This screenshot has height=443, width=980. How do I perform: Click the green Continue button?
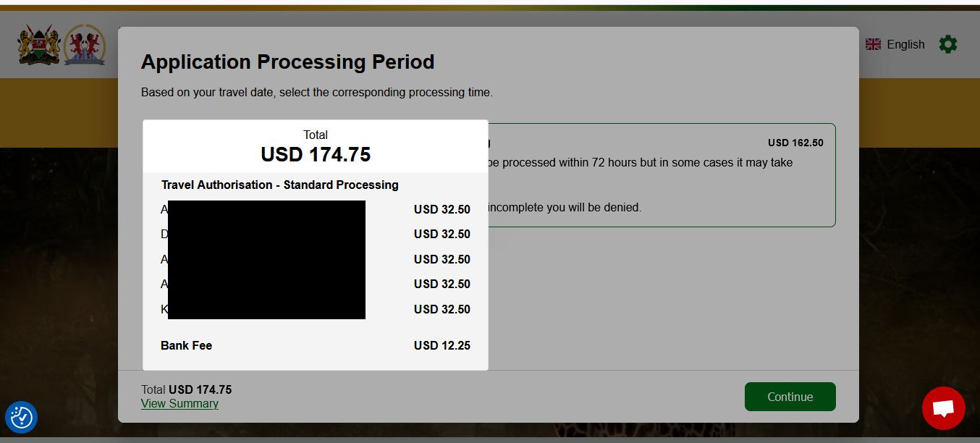pyautogui.click(x=790, y=397)
